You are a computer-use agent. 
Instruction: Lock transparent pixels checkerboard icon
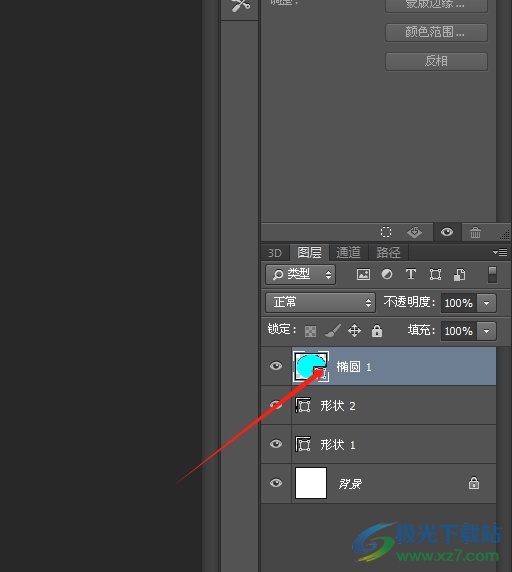click(310, 331)
